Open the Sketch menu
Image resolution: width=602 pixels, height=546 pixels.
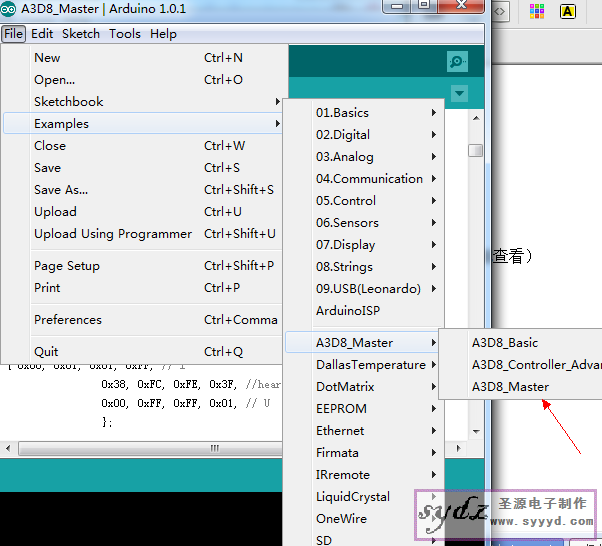(x=81, y=34)
